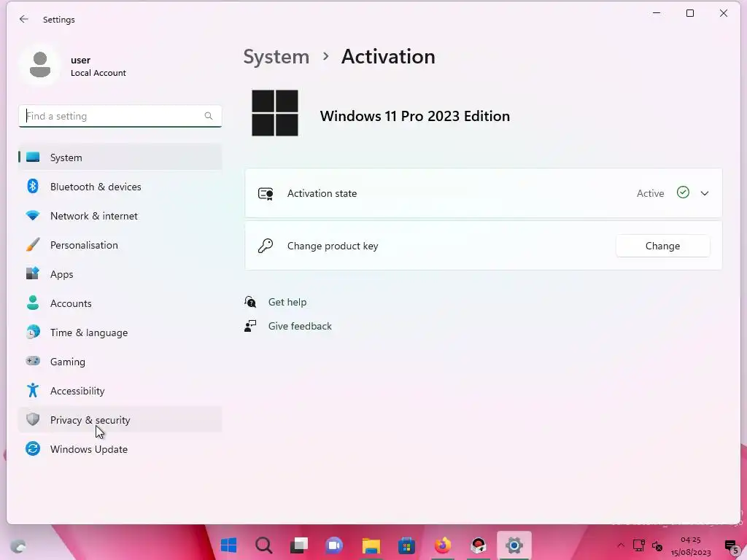The height and width of the screenshot is (560, 747).
Task: Open Personalisation settings
Action: (x=120, y=245)
